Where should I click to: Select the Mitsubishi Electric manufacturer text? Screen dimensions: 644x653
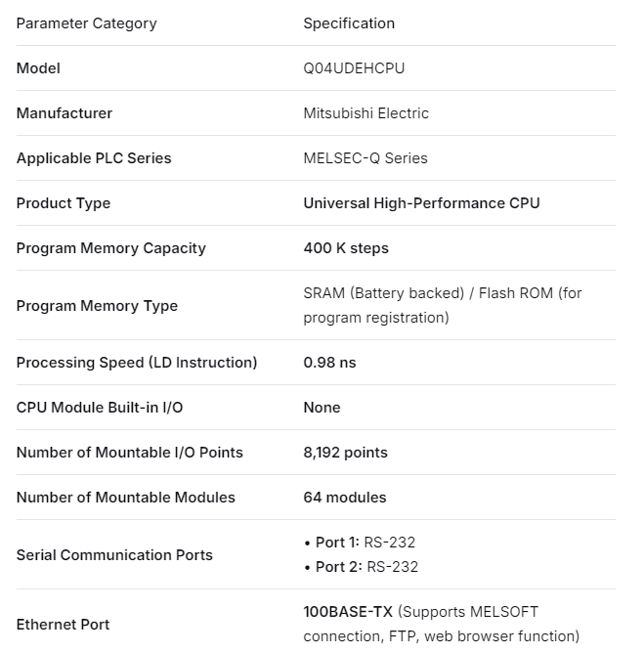(365, 113)
